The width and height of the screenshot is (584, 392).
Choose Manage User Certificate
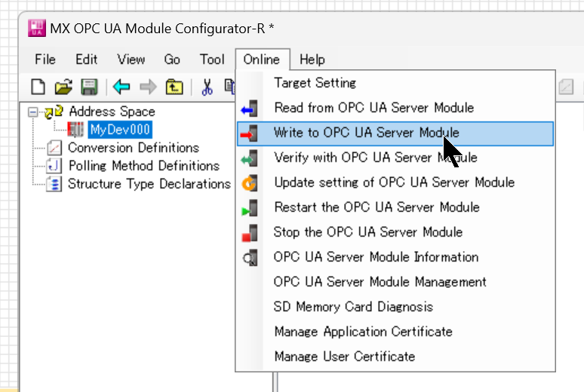395,357
